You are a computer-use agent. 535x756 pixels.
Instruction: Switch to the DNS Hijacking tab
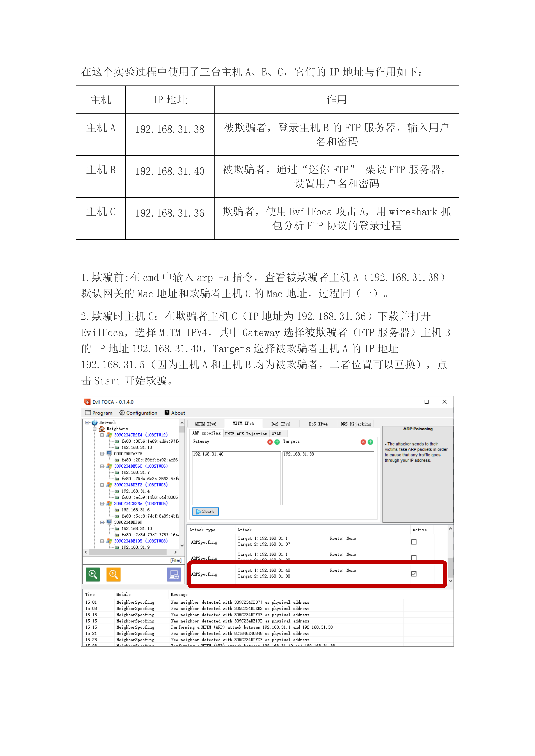pos(355,424)
